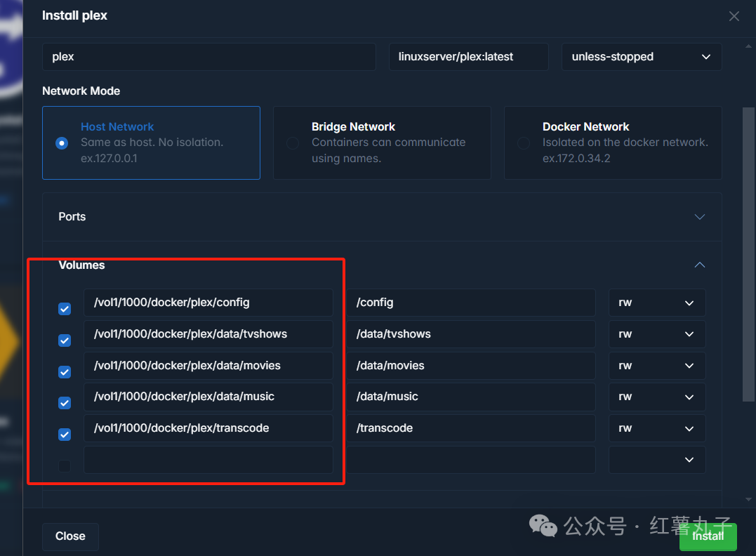Image resolution: width=756 pixels, height=556 pixels.
Task: Edit the container path /data/movies field
Action: 471,366
